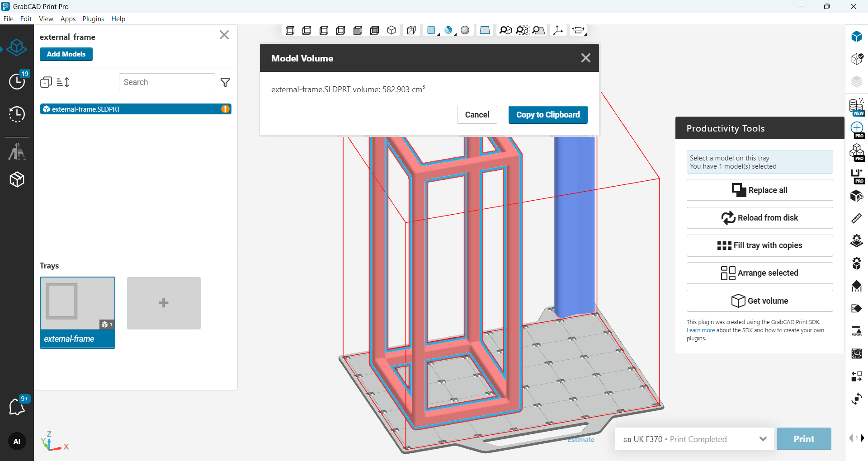This screenshot has height=461, width=868.
Task: Toggle the perspective wireframe cube view
Action: [x=411, y=30]
